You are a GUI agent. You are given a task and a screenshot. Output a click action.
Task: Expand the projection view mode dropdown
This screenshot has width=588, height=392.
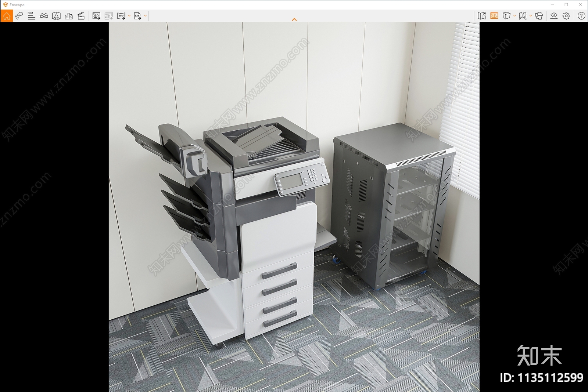click(x=514, y=16)
